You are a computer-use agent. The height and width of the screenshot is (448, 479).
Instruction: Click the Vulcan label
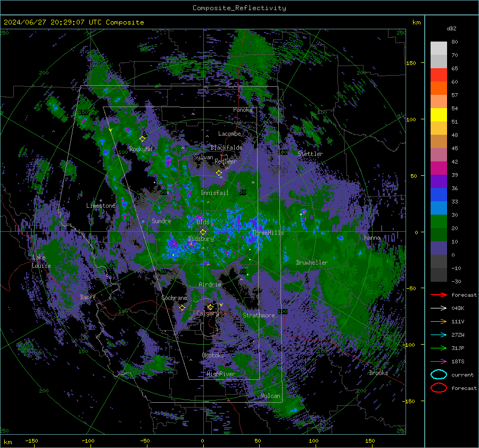coord(271,396)
